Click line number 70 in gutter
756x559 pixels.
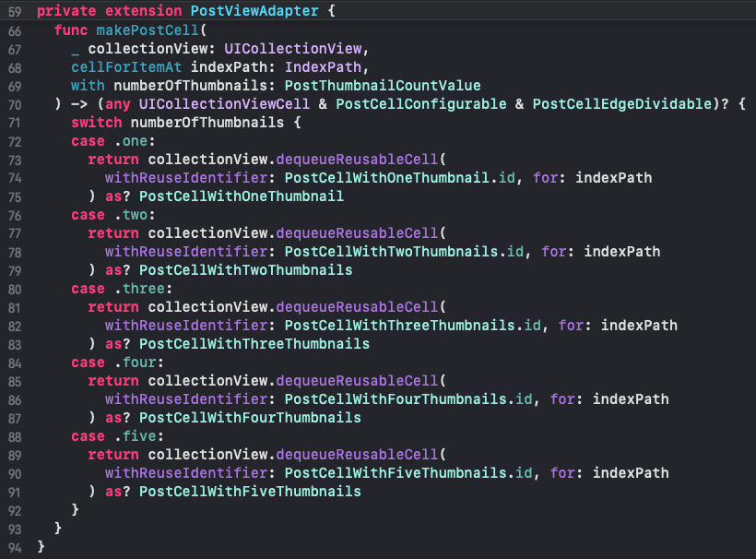click(15, 105)
